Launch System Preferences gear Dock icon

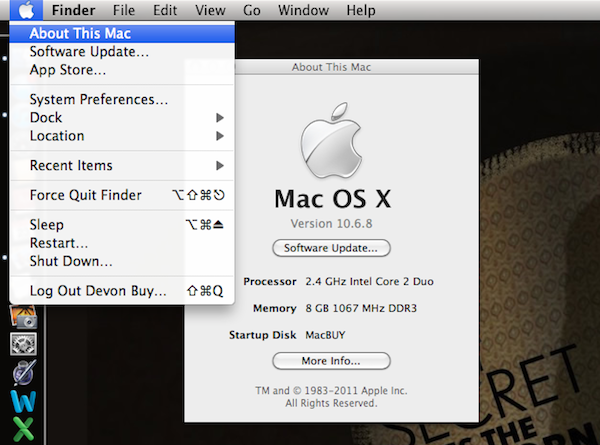(x=23, y=344)
